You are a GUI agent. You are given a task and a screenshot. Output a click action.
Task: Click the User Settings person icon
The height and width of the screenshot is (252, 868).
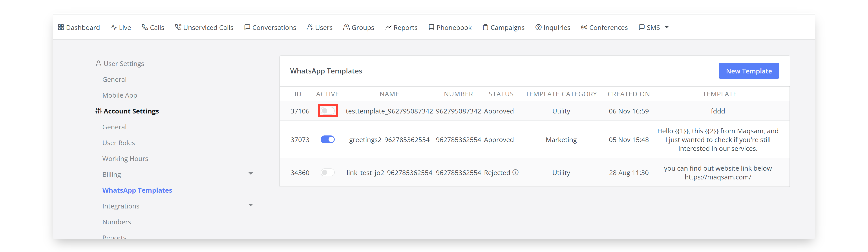click(x=98, y=63)
